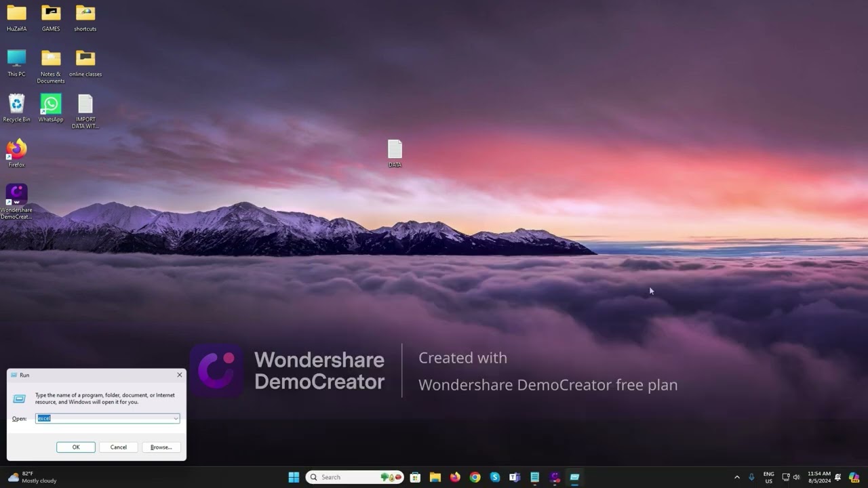
Task: Open File Explorer from taskbar
Action: point(435,477)
